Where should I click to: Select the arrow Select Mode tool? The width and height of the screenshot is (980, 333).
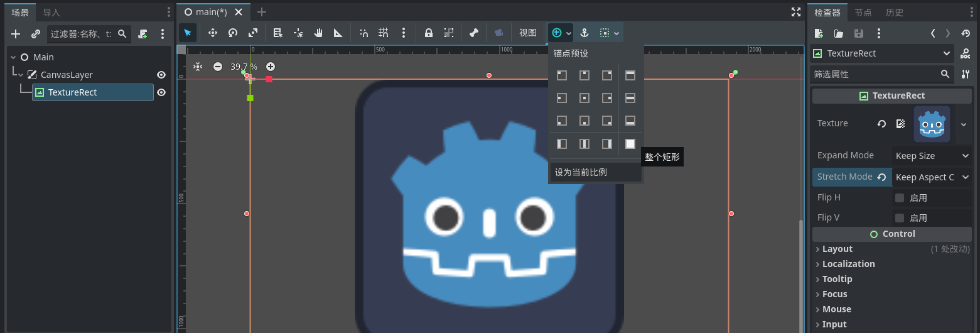pyautogui.click(x=188, y=33)
